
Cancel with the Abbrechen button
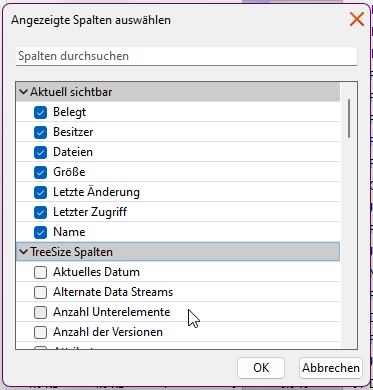tap(331, 368)
